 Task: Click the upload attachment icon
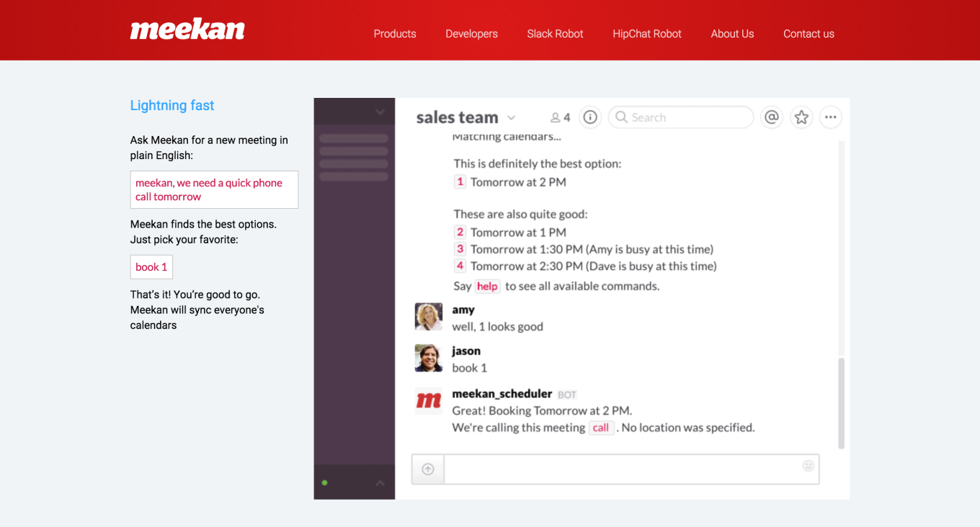(x=428, y=469)
